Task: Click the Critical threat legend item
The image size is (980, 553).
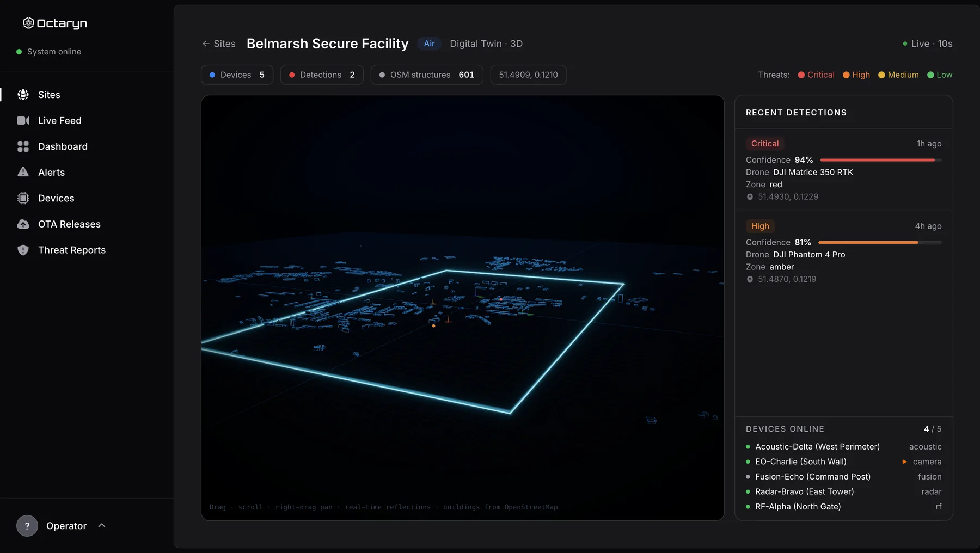Action: tap(816, 75)
